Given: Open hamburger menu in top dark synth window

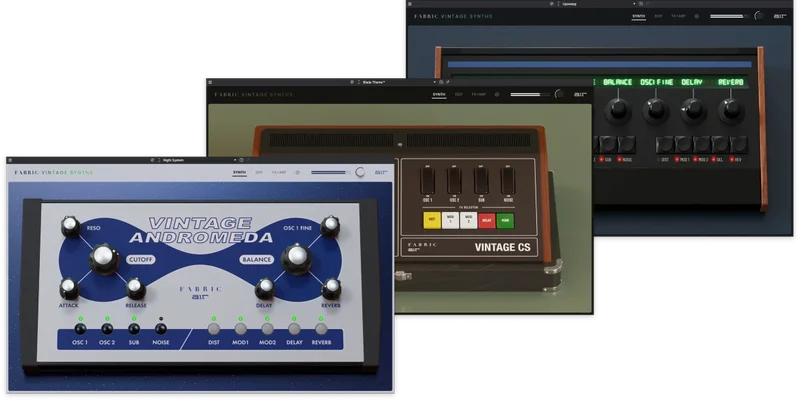Looking at the screenshot, I should click(410, 4).
